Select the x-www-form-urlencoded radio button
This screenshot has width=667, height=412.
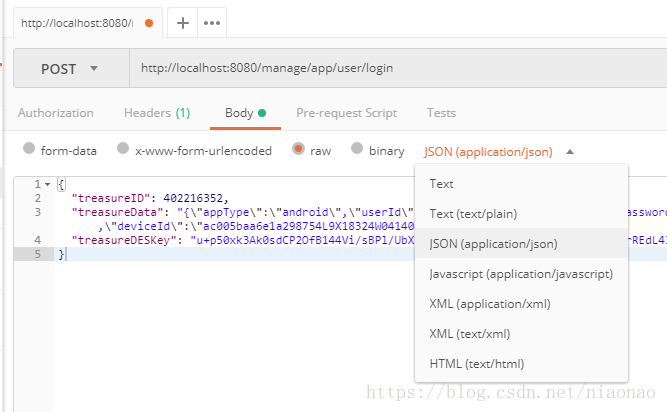click(123, 148)
